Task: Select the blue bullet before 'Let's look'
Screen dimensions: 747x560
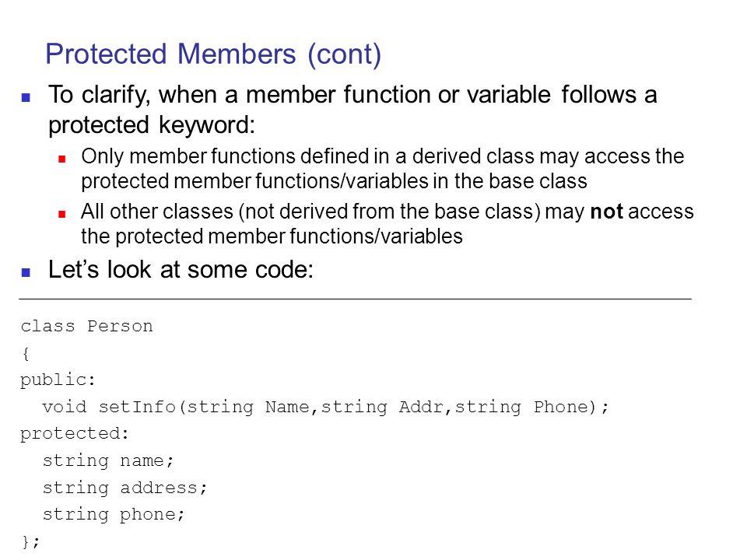Action: pos(26,272)
